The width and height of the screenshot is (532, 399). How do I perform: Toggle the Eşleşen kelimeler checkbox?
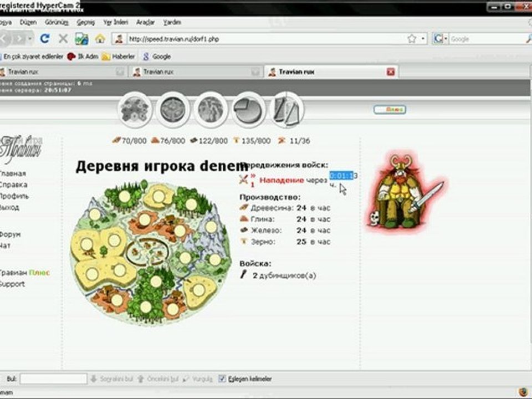click(222, 378)
